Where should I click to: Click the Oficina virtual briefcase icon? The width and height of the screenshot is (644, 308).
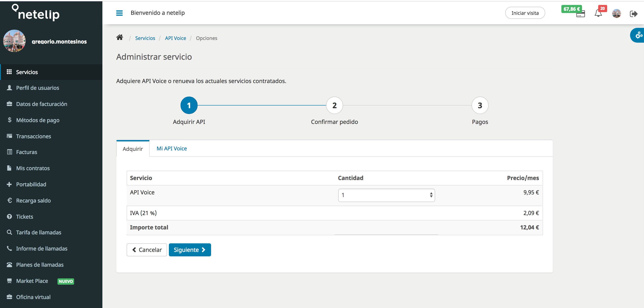(x=9, y=297)
